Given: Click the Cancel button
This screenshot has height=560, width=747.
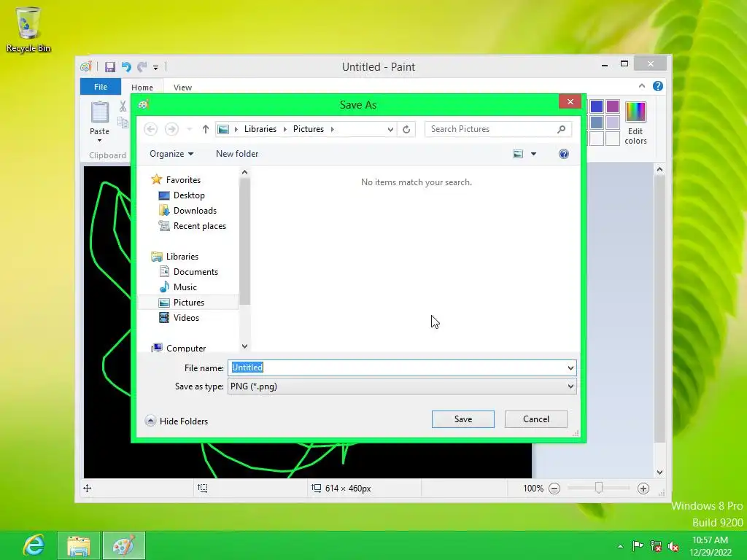Looking at the screenshot, I should click(536, 419).
